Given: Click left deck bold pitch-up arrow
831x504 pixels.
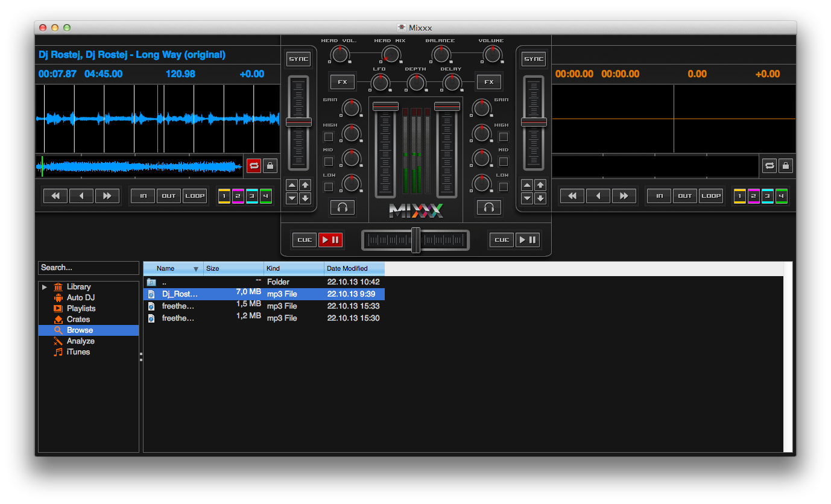Looking at the screenshot, I should pos(305,186).
